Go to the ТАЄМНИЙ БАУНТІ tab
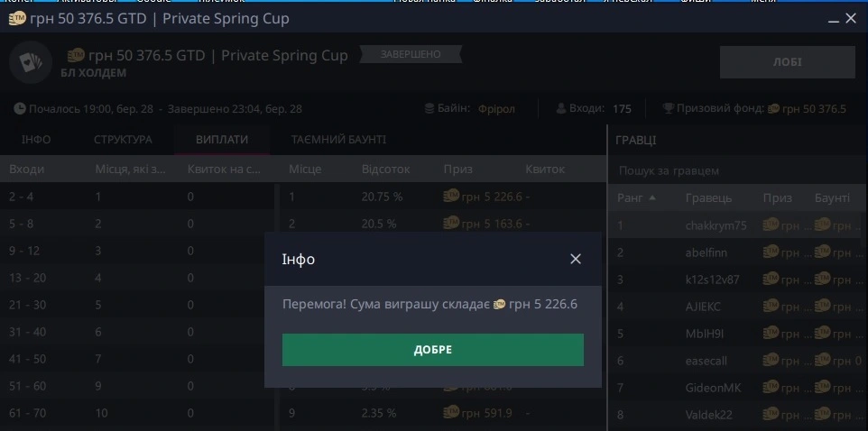 point(338,140)
